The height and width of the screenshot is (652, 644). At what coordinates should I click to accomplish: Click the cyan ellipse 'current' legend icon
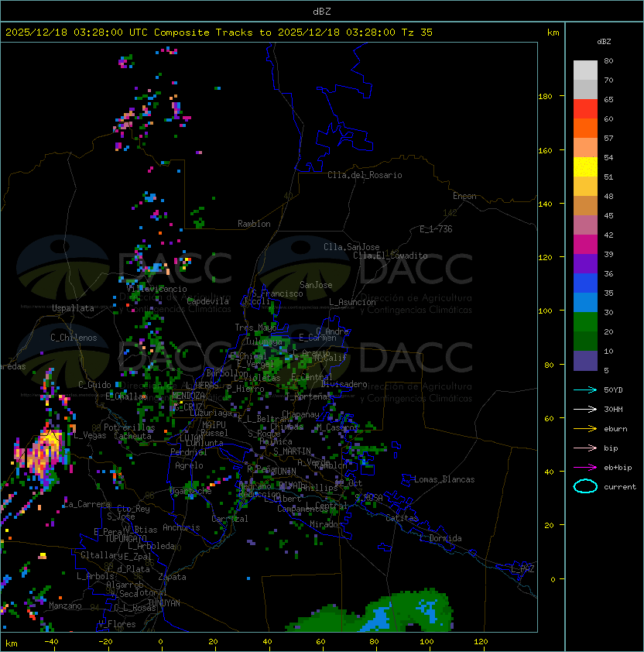(x=585, y=486)
